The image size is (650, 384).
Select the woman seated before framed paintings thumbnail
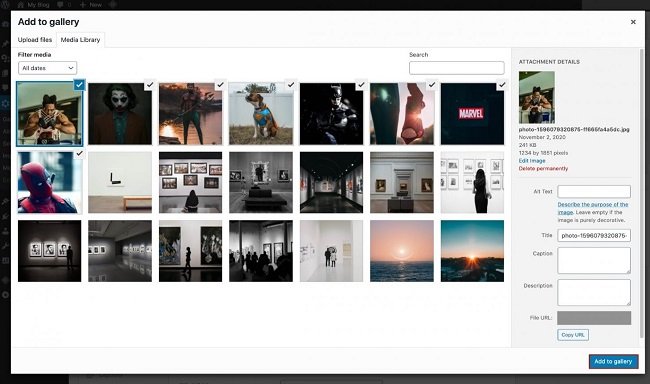tap(190, 182)
